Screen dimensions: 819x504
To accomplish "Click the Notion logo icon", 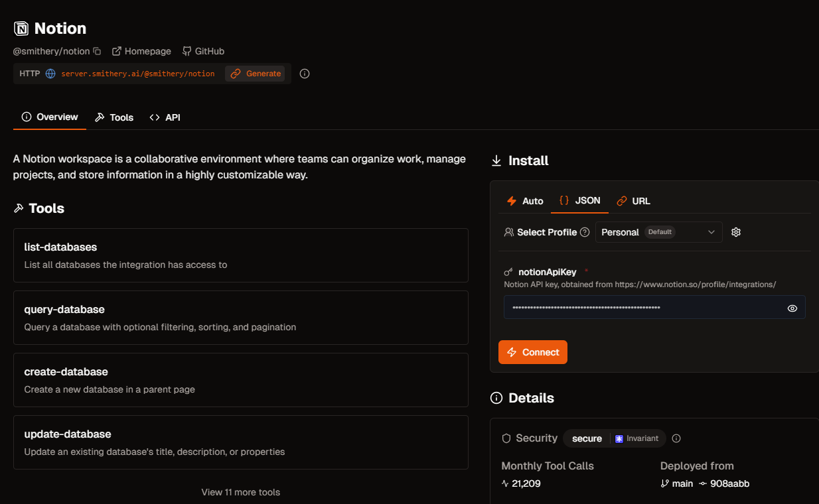I will pos(21,29).
